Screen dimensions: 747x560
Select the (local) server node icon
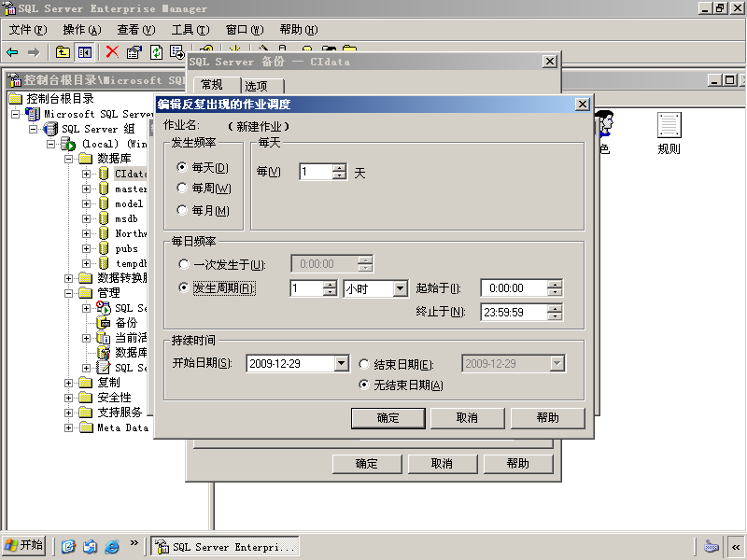68,144
